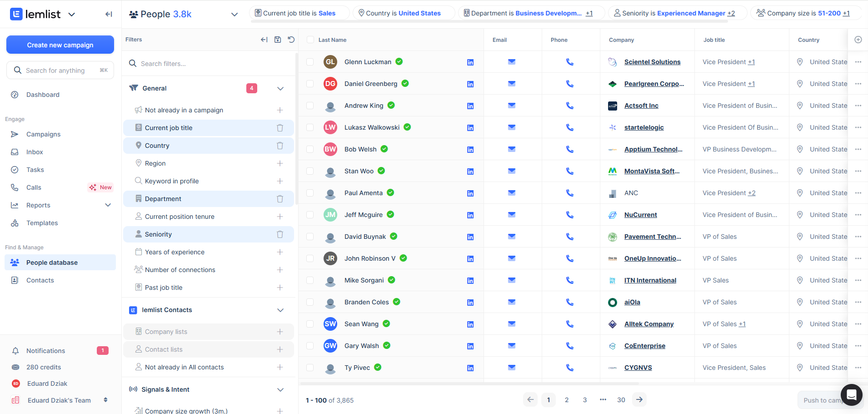Click Create new campaign
Viewport: 868px width, 414px height.
click(x=60, y=45)
